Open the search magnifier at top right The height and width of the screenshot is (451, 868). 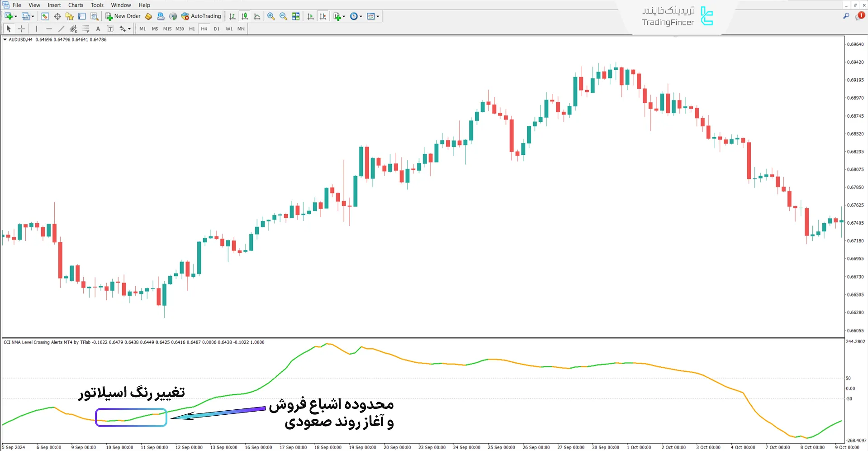[x=846, y=15]
